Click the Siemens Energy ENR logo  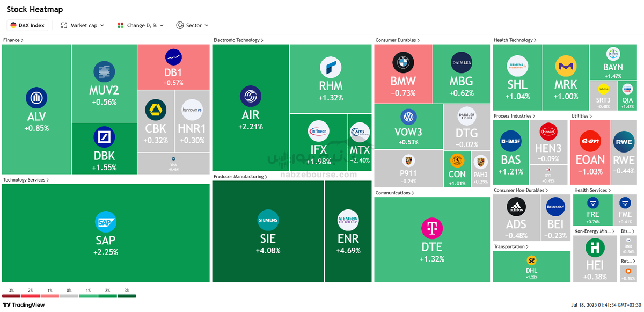point(348,220)
